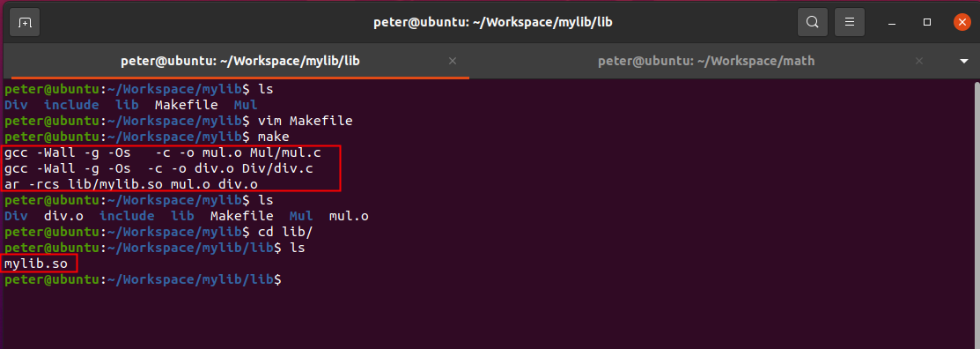Open a new terminal tab

point(25,23)
